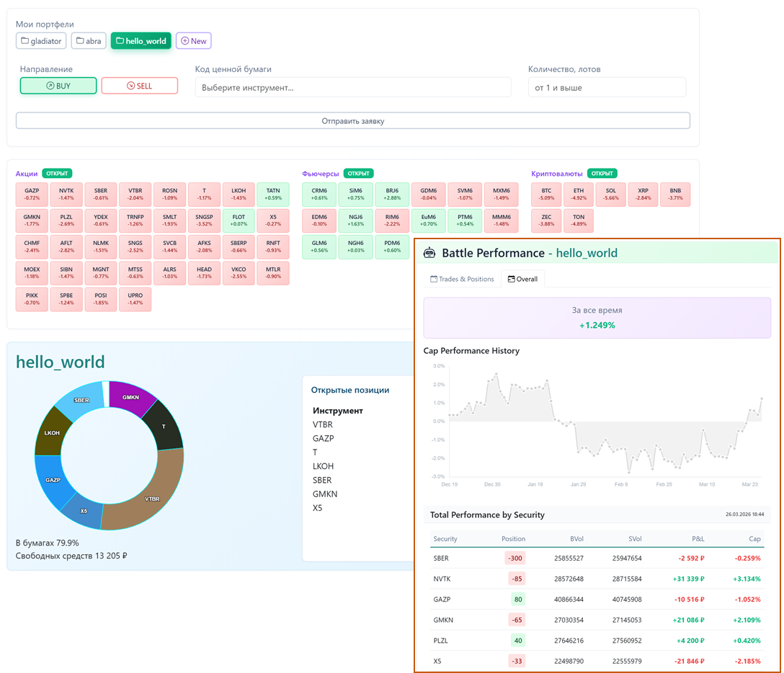Select the hello_world portfolio

141,41
